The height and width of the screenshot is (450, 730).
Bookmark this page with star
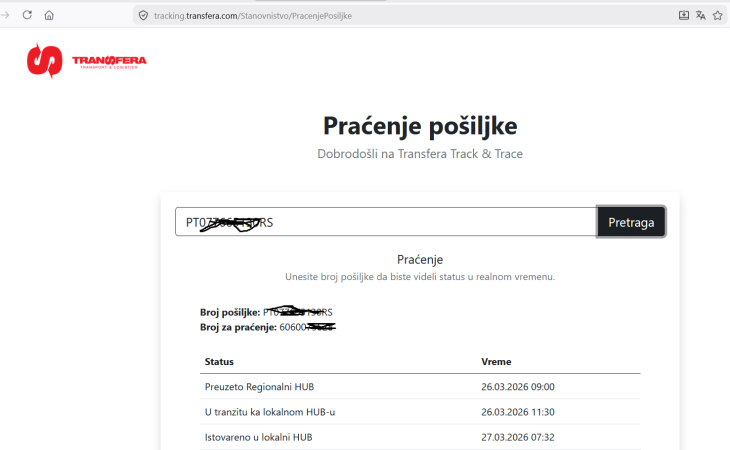click(x=718, y=15)
